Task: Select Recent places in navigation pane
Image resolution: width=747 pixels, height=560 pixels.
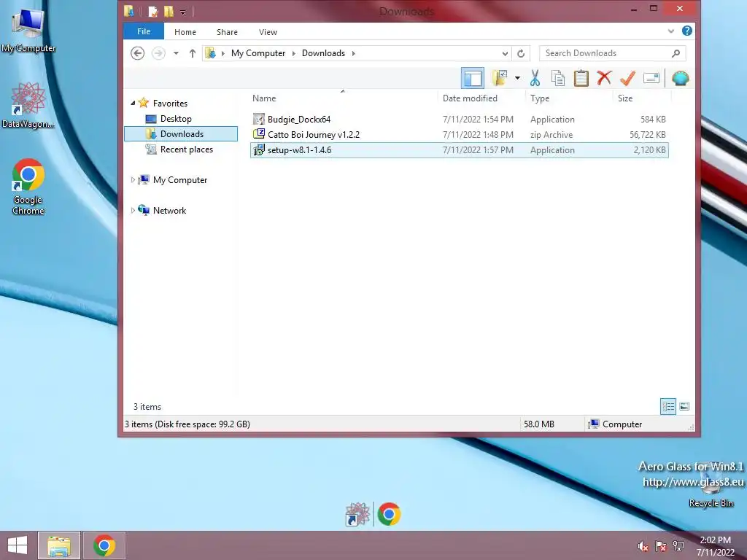Action: [x=186, y=149]
